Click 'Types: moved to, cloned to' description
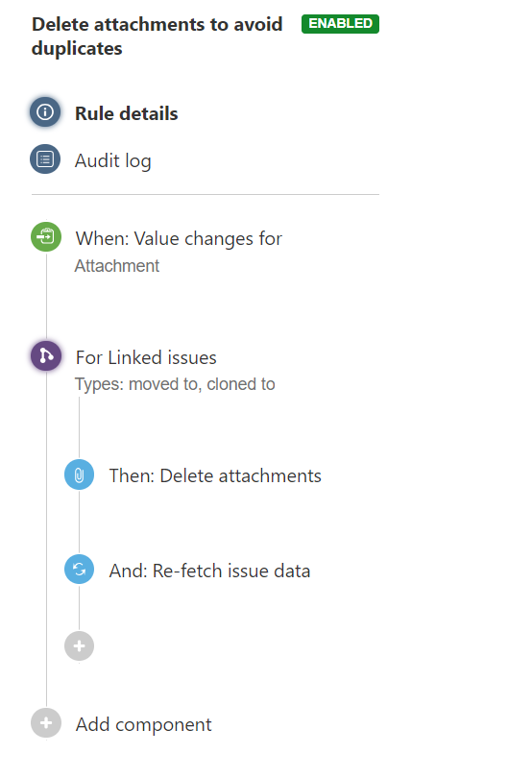Screen dimensions: 532x778 click(175, 384)
